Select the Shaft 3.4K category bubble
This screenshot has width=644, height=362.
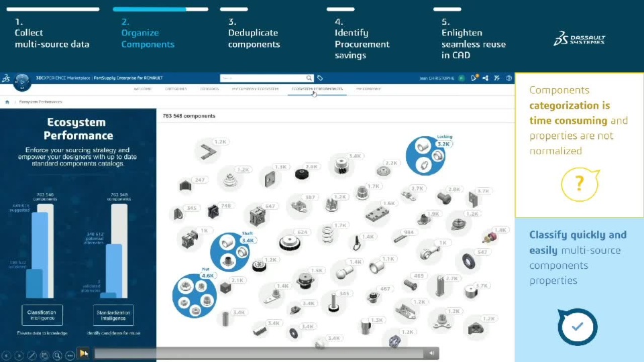230,252
